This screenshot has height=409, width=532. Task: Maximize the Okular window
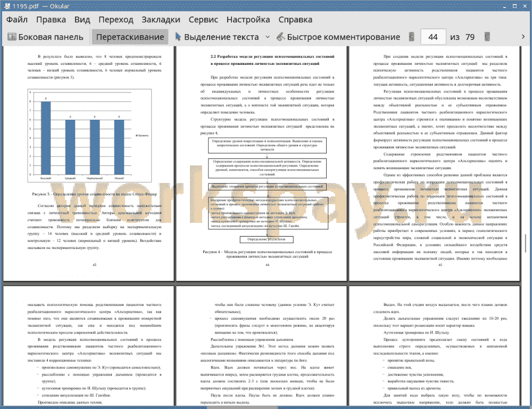[x=514, y=6]
